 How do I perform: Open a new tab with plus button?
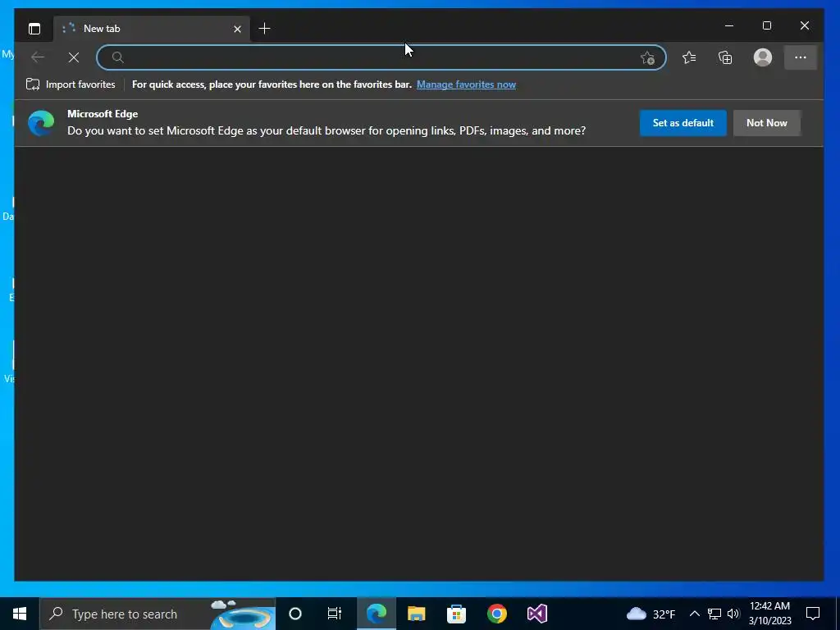point(264,29)
